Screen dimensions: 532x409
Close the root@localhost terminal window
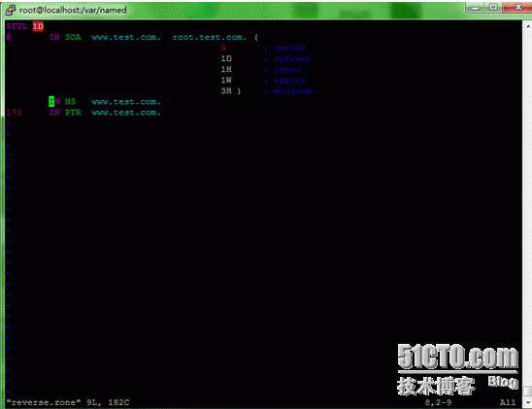coord(518,7)
